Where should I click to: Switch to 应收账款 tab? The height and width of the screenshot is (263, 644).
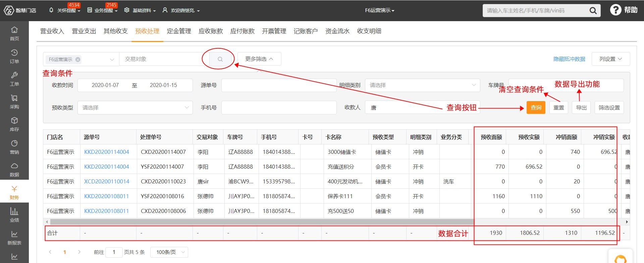click(x=211, y=31)
